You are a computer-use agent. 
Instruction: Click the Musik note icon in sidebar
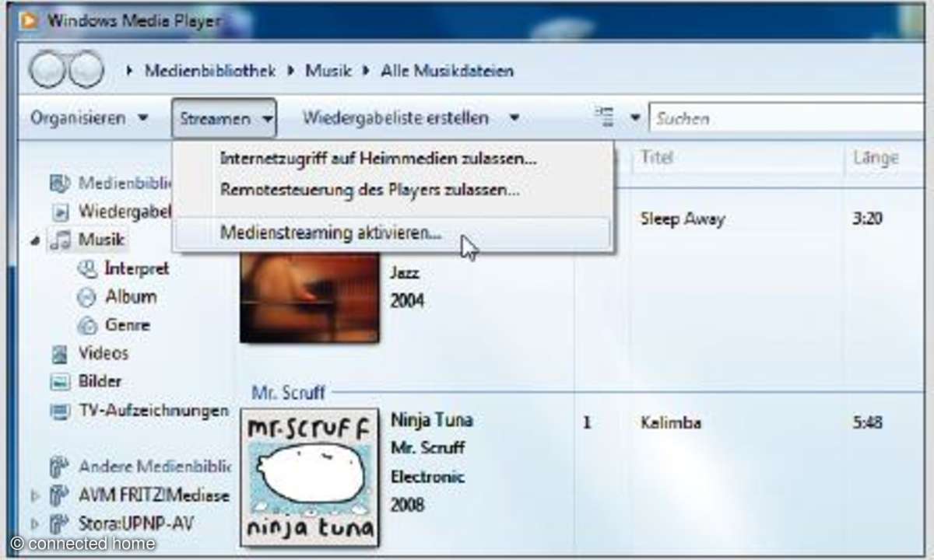61,240
